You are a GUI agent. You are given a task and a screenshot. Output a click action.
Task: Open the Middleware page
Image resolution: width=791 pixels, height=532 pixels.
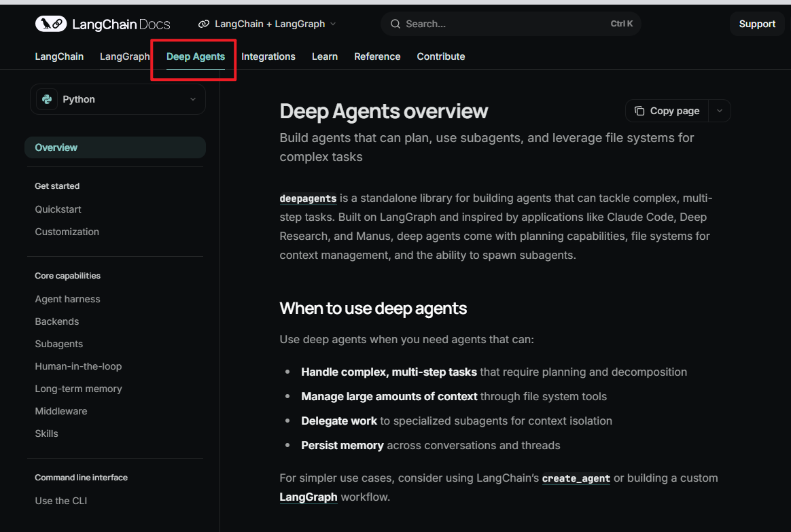tap(61, 412)
